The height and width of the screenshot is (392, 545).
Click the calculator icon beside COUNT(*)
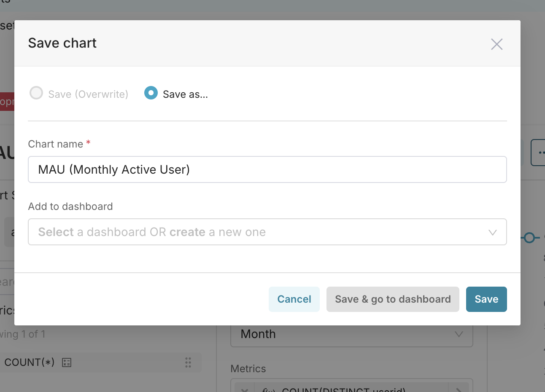67,362
